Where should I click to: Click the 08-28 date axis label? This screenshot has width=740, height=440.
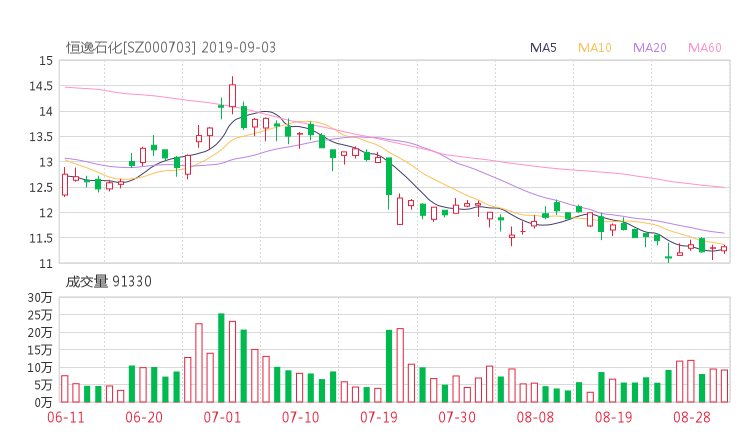click(692, 417)
